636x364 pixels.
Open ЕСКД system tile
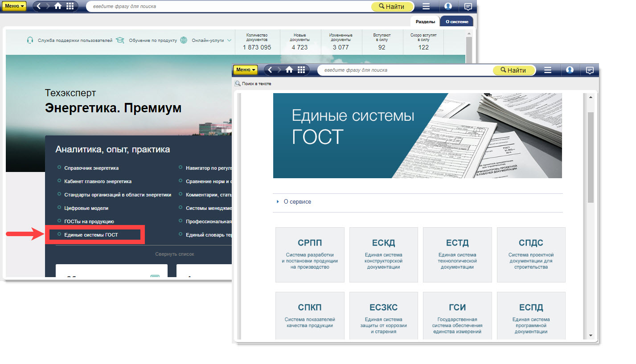(x=383, y=254)
